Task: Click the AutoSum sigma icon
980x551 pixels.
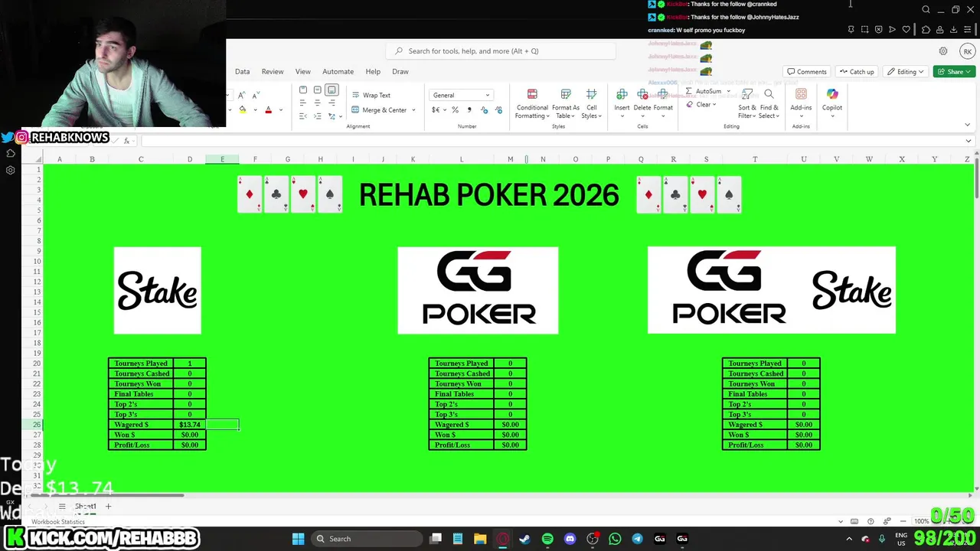Action: click(x=689, y=91)
